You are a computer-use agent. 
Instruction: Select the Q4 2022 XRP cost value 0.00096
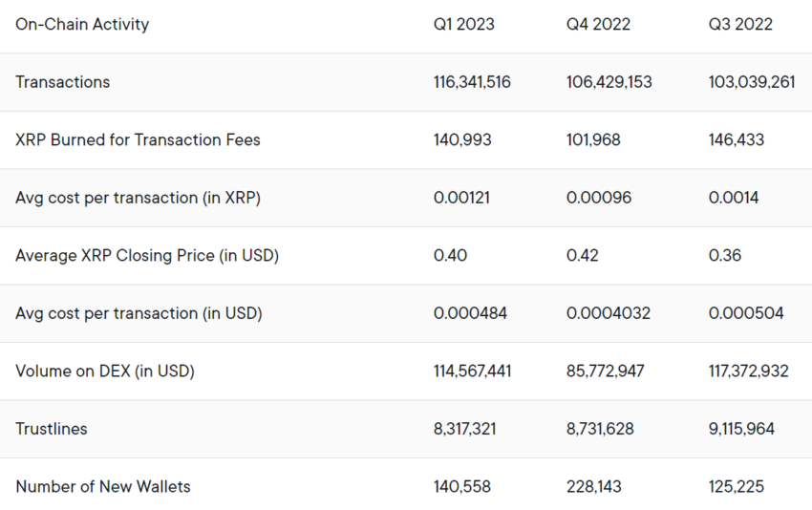598,198
